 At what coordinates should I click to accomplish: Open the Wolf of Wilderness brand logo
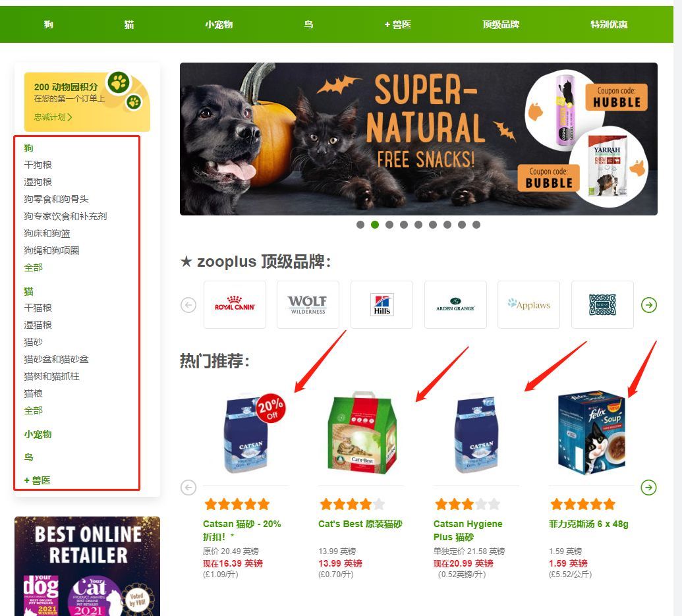(x=308, y=304)
